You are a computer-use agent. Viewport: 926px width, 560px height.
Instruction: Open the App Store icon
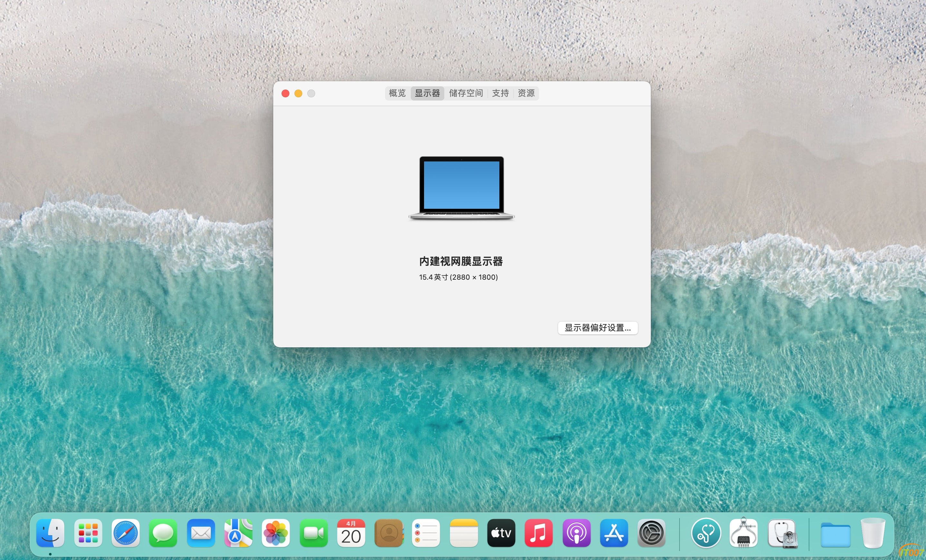click(x=614, y=533)
